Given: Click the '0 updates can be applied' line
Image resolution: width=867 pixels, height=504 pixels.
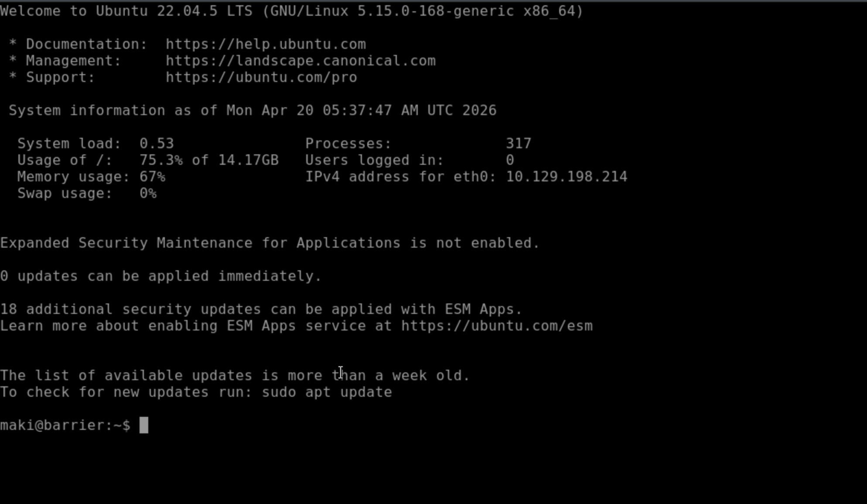Looking at the screenshot, I should [160, 276].
